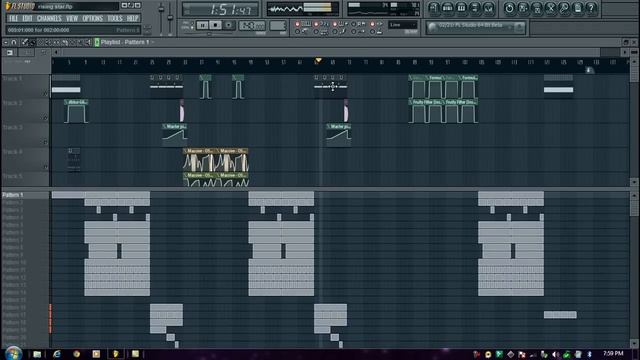Image resolution: width=640 pixels, height=360 pixels.
Task: Adjust the master pitch slider
Action: (170, 18)
